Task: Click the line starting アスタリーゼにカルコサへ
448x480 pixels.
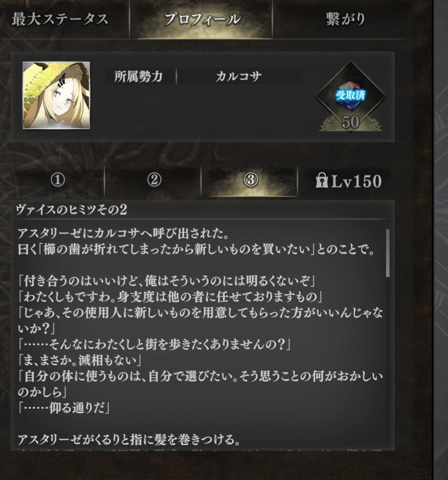Action: click(x=123, y=233)
